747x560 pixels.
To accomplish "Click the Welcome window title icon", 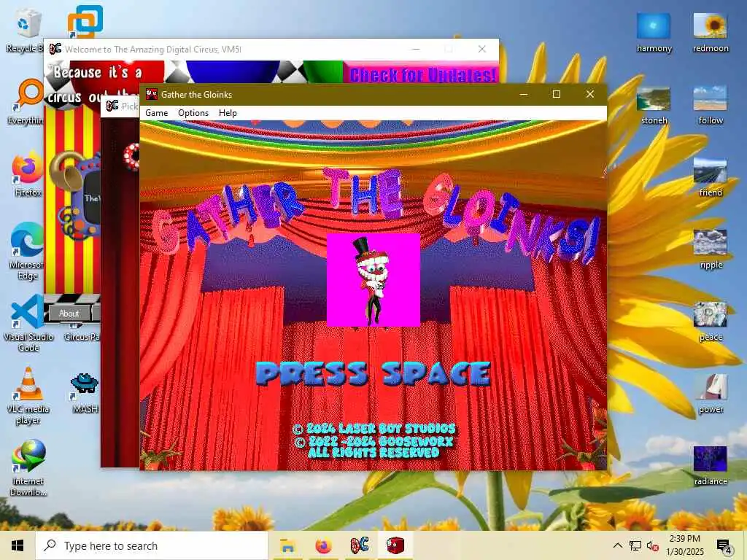I will point(55,49).
